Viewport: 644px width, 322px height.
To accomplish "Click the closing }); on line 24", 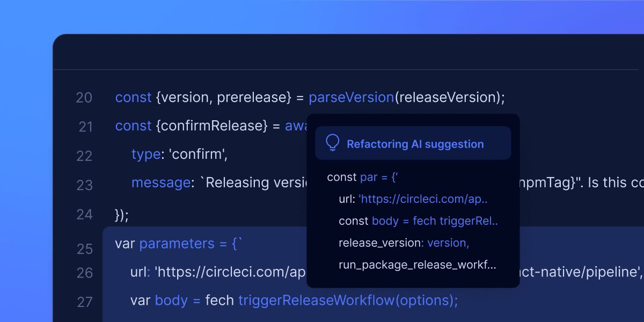I will [x=122, y=215].
